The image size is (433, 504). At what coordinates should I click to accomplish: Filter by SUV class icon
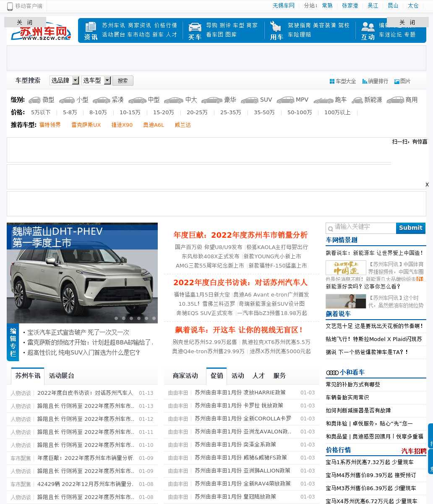tap(250, 100)
